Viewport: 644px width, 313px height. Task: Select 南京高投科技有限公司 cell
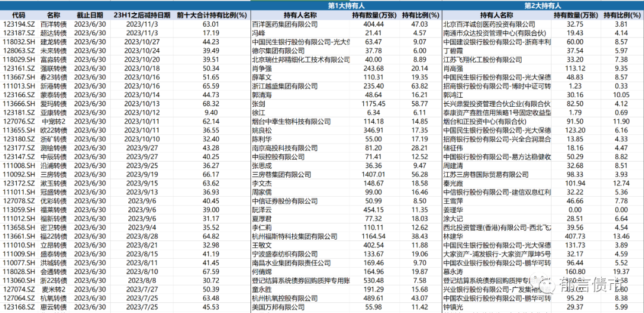(284, 148)
